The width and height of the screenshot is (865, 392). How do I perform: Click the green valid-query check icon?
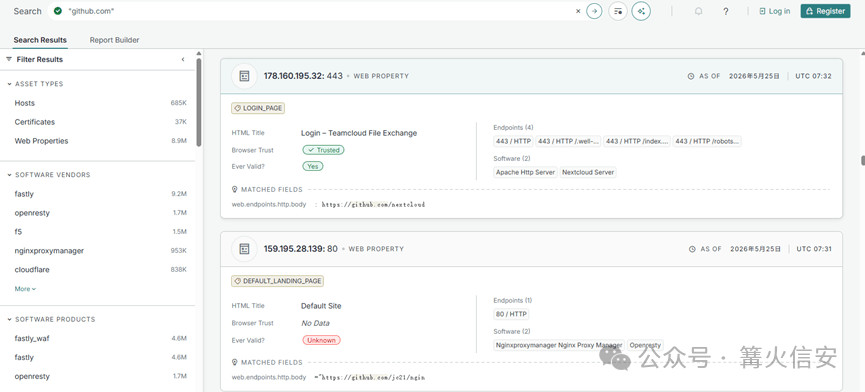coord(58,11)
